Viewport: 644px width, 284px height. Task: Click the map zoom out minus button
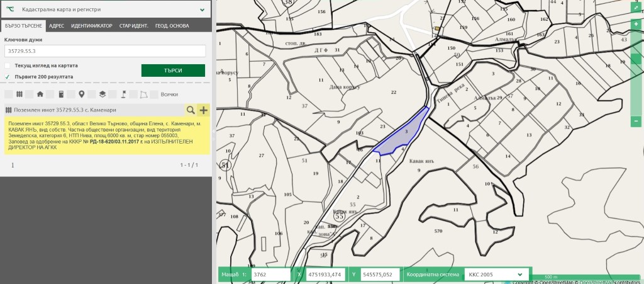(x=636, y=120)
